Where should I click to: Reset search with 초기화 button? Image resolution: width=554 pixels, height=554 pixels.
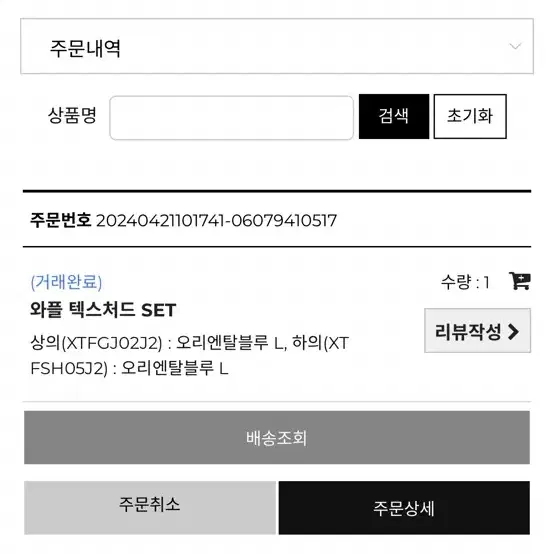[470, 116]
